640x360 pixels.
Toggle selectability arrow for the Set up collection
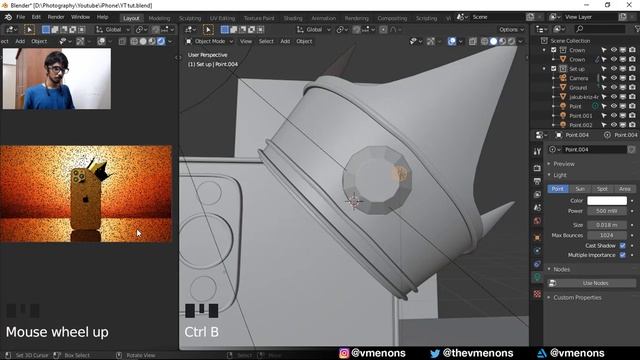click(604, 69)
